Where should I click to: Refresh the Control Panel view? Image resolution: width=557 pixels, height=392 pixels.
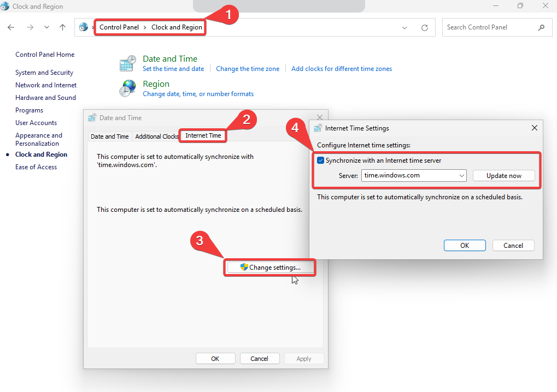click(x=425, y=28)
